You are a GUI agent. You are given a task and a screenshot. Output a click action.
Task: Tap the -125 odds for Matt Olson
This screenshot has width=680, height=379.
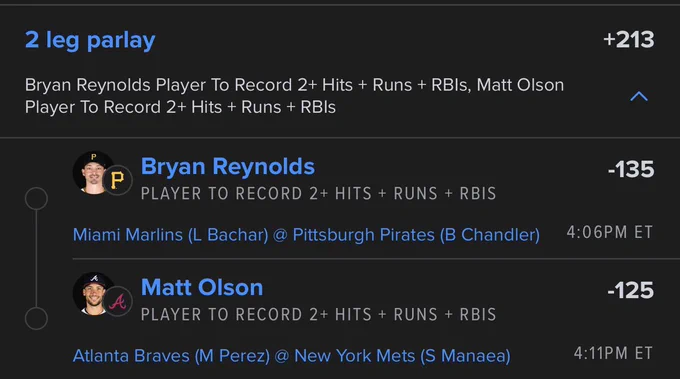tap(631, 290)
